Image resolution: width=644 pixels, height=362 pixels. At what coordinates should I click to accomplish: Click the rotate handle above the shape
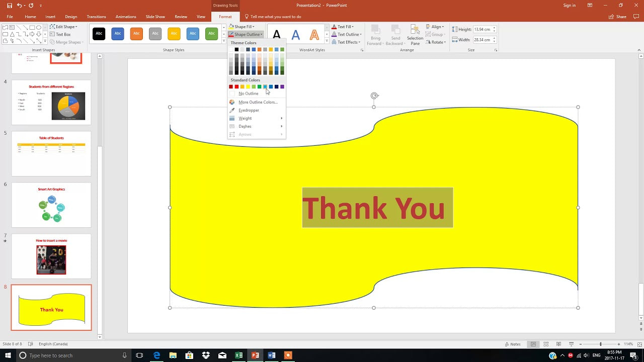click(x=374, y=96)
